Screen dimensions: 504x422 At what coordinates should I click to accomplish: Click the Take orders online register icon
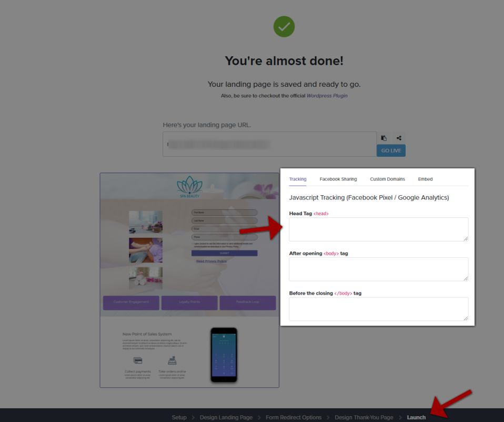point(172,360)
